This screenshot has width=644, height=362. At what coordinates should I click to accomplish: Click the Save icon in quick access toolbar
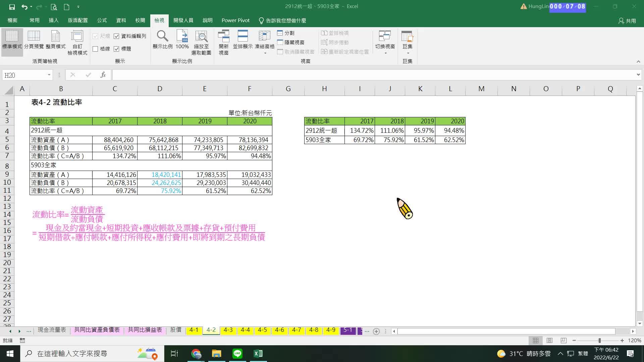point(12,7)
